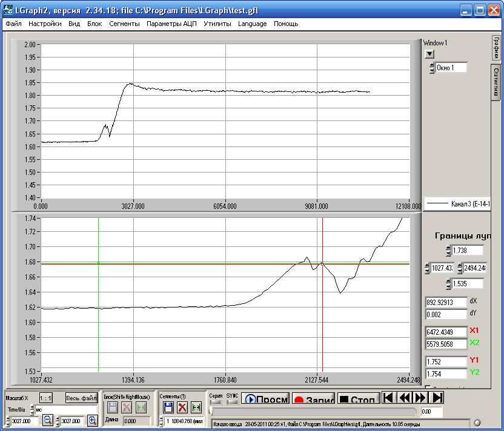Delete segment with the red X icon
The height and width of the screenshot is (431, 504).
click(182, 407)
